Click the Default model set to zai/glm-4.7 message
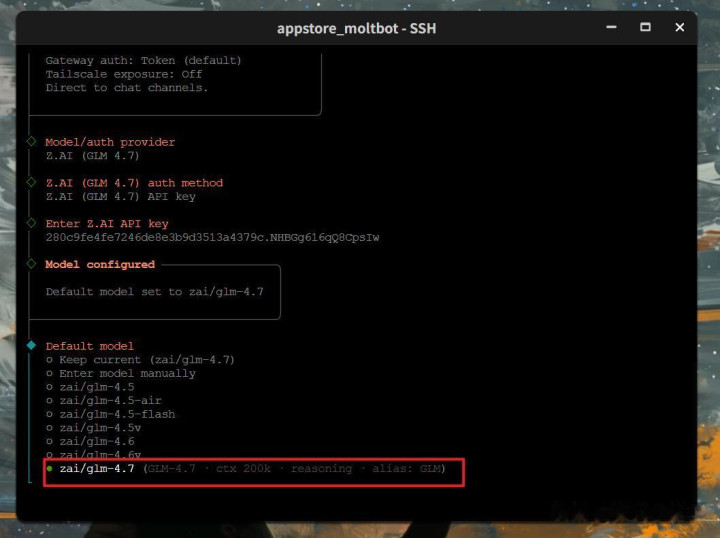This screenshot has width=720, height=538. [x=153, y=292]
